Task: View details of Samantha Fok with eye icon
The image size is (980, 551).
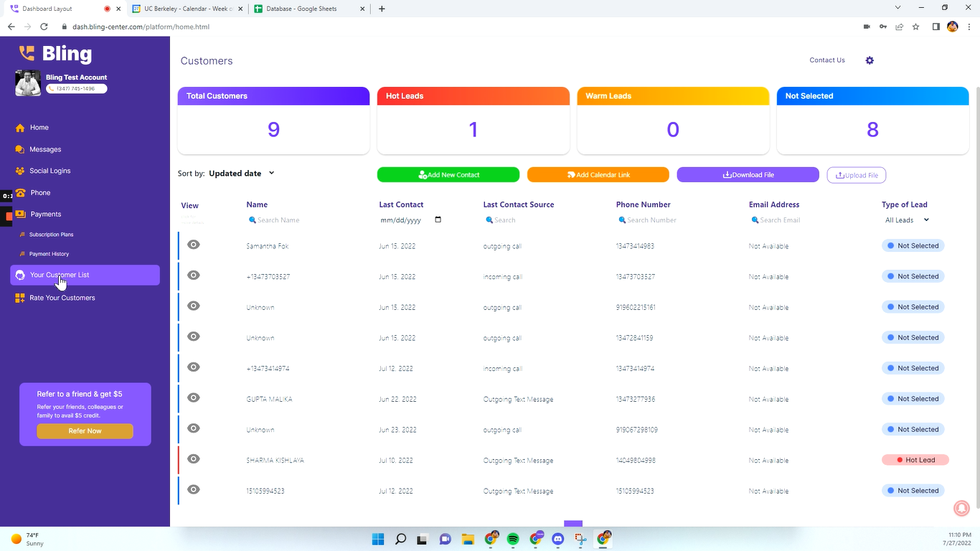Action: coord(194,245)
